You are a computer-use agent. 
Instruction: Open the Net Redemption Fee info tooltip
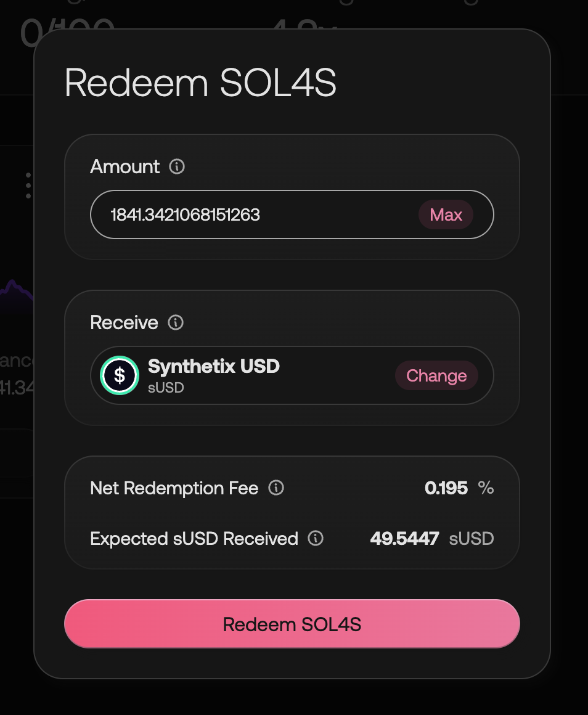tap(276, 488)
